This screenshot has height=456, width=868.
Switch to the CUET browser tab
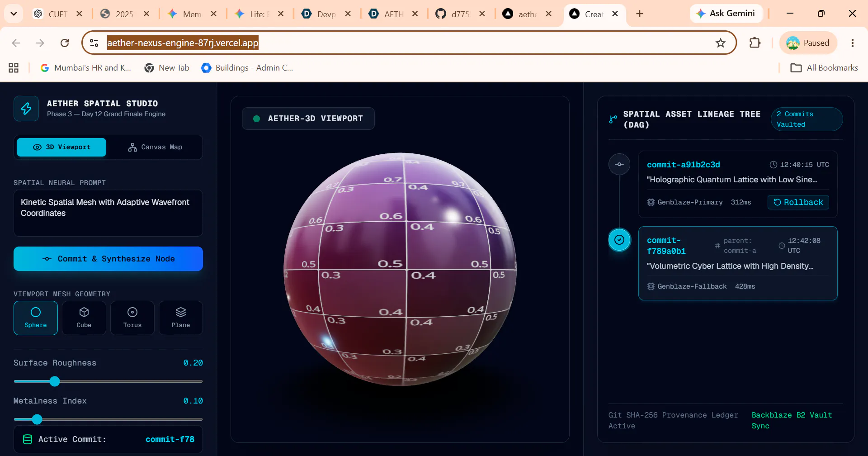tap(58, 14)
